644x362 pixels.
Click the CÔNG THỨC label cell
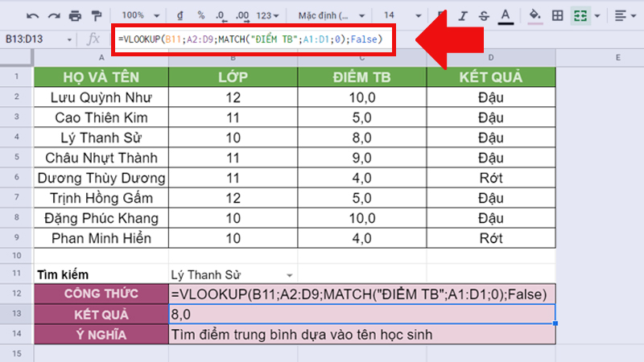click(x=101, y=294)
